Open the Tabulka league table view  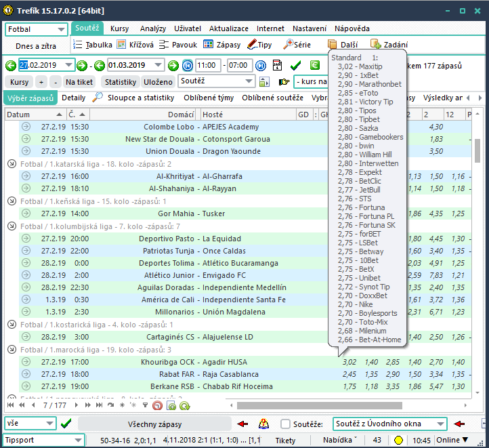tap(92, 45)
